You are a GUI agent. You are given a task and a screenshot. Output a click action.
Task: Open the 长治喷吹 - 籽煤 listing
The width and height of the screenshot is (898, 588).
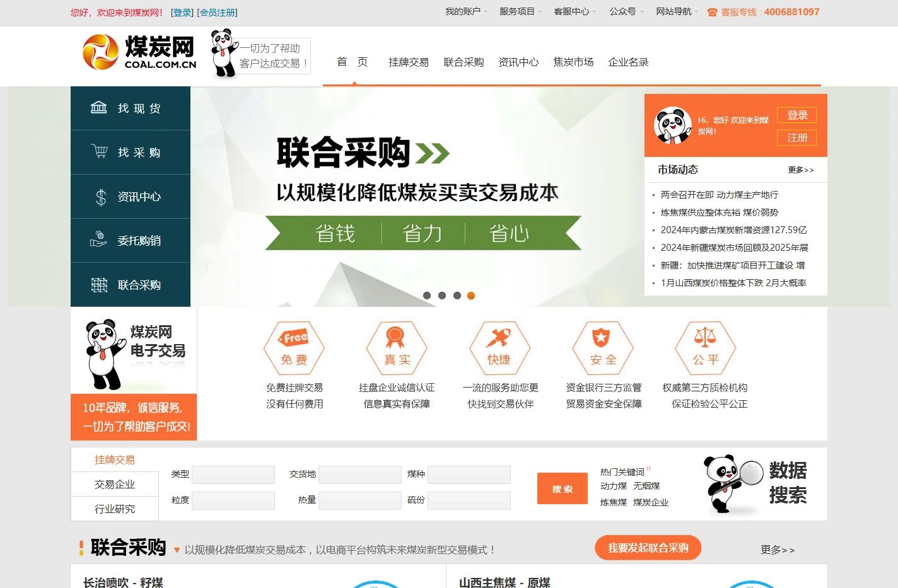(x=123, y=582)
